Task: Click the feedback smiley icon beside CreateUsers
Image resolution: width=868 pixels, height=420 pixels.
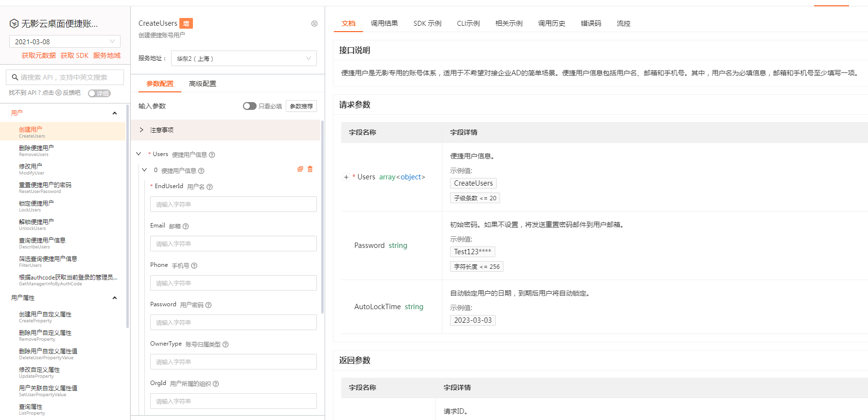Action: 314,23
